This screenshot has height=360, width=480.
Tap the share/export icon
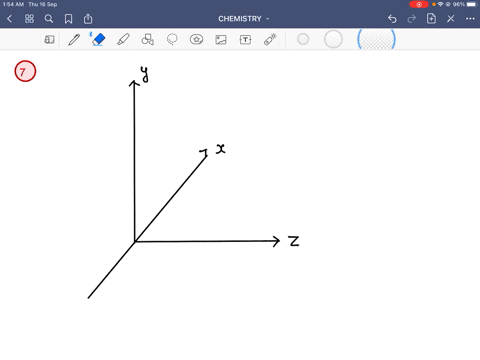coord(88,19)
